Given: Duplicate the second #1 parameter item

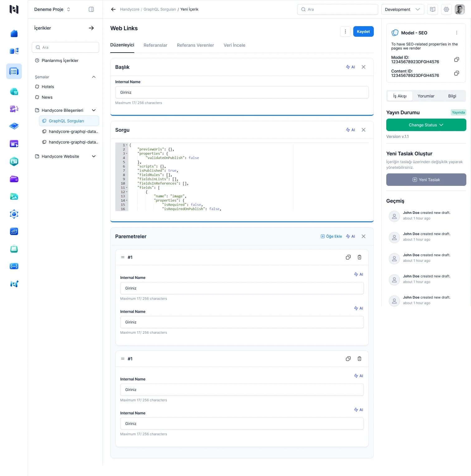Looking at the screenshot, I should click(348, 359).
